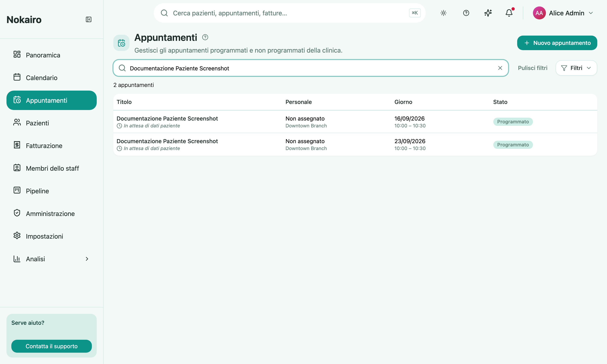This screenshot has width=607, height=364.
Task: Create a Nuovo appuntamento
Action: pos(557,43)
